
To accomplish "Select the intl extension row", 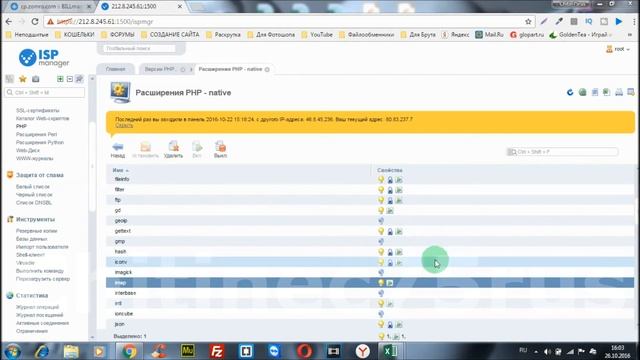I will pyautogui.click(x=370, y=303).
